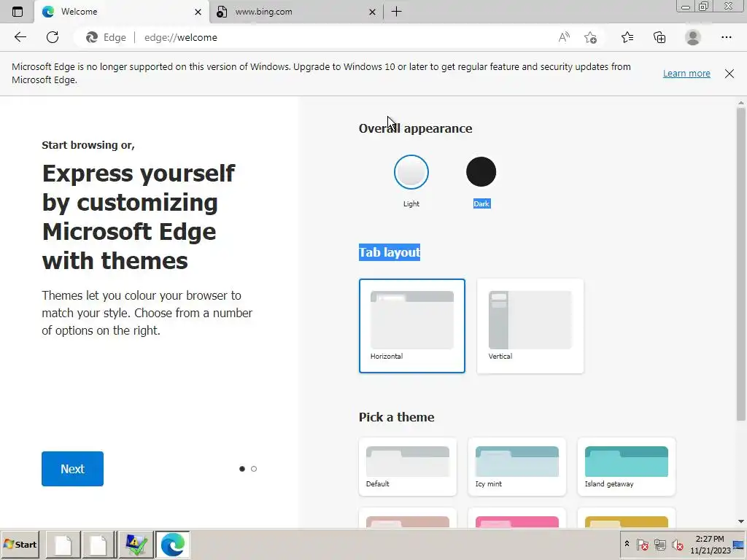The image size is (747, 560).
Task: Click the network tray icon
Action: point(659,544)
